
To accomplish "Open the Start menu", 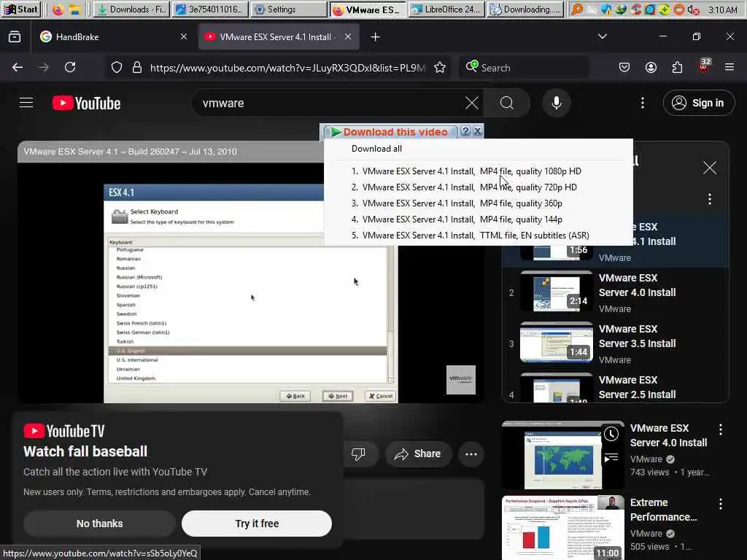I will click(20, 9).
